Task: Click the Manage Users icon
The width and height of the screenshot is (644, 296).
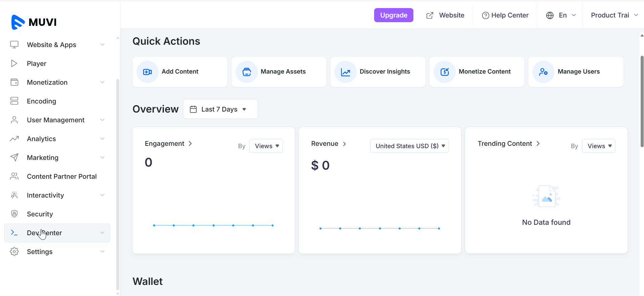Action: (x=543, y=72)
